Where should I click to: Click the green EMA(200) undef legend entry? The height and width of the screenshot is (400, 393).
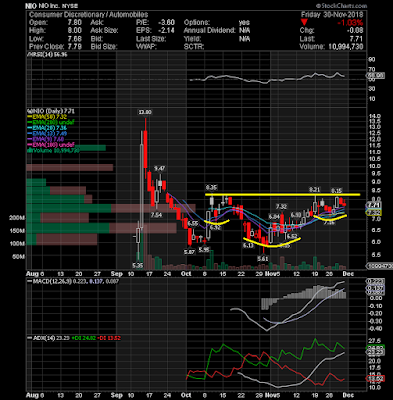pos(51,123)
